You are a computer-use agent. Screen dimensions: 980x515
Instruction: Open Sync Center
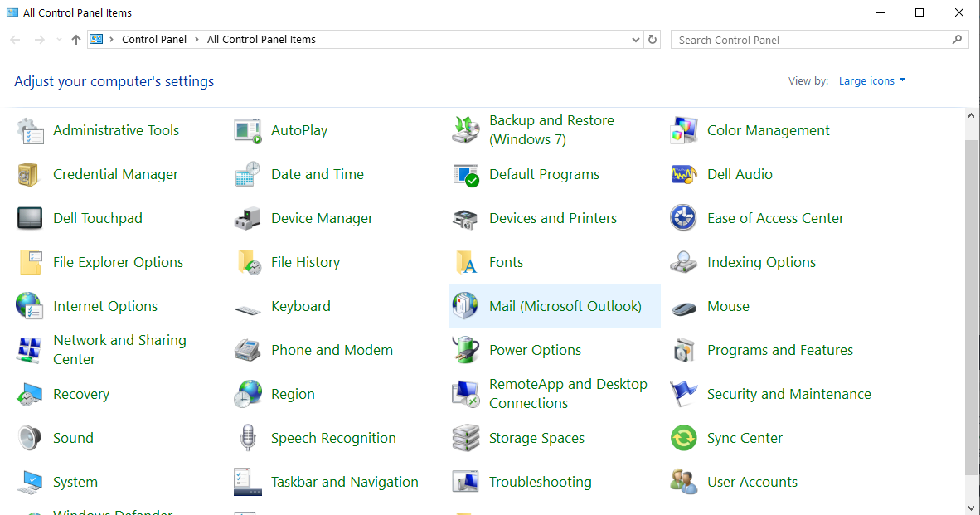(x=744, y=438)
